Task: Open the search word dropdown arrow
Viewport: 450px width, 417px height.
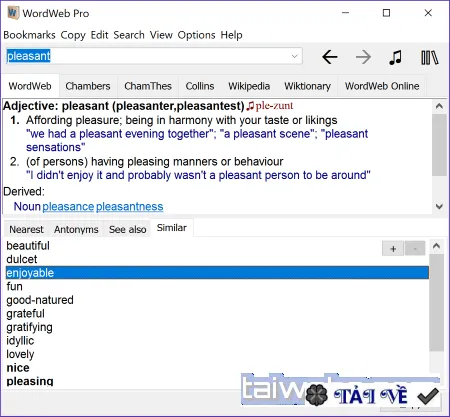Action: pos(294,56)
